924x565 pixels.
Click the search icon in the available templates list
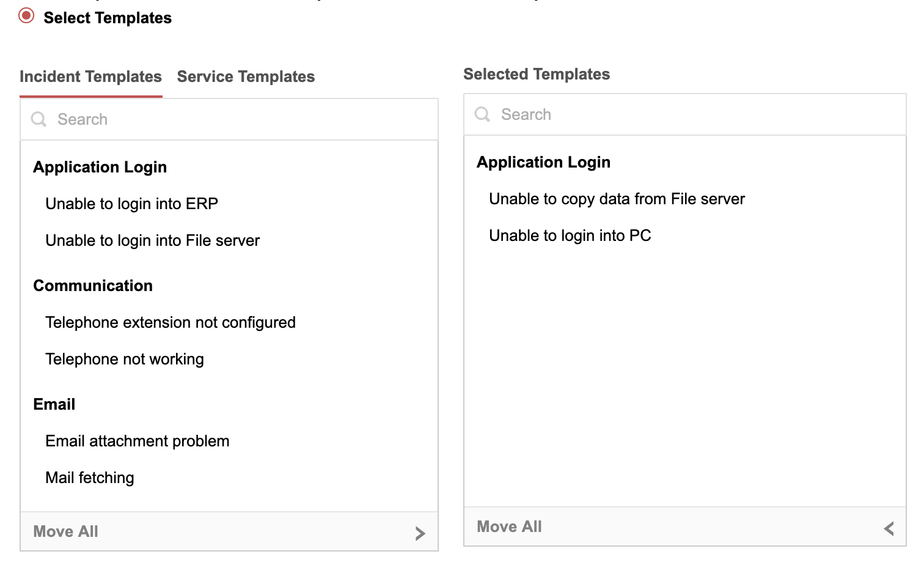(x=38, y=119)
